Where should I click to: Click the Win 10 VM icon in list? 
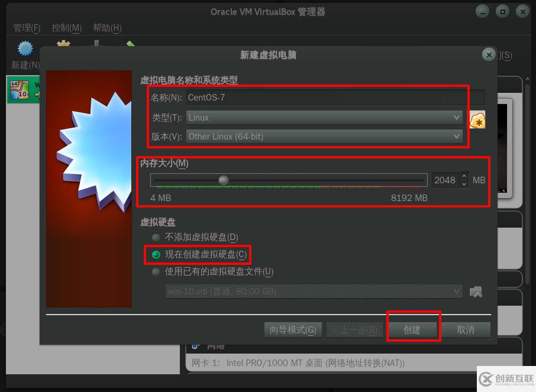(x=20, y=89)
